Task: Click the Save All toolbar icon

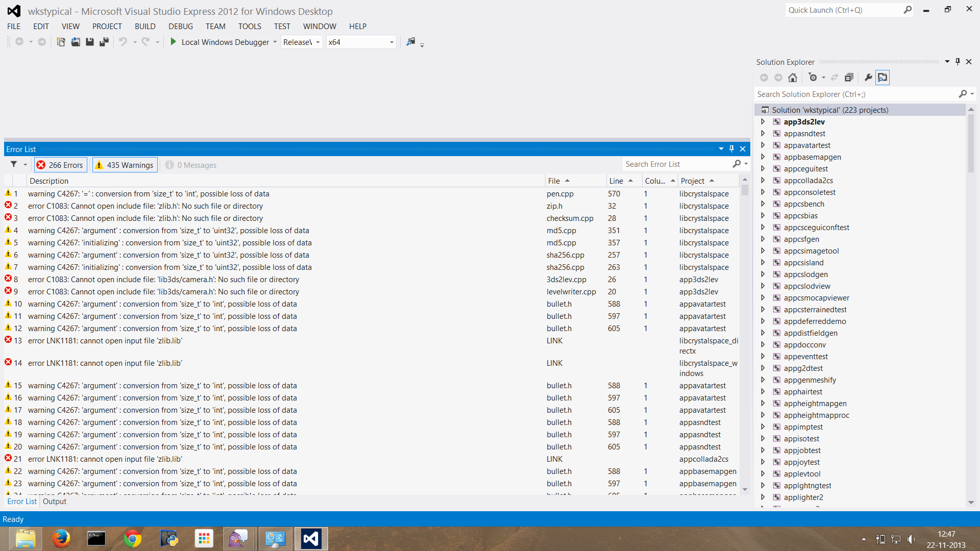Action: tap(104, 42)
